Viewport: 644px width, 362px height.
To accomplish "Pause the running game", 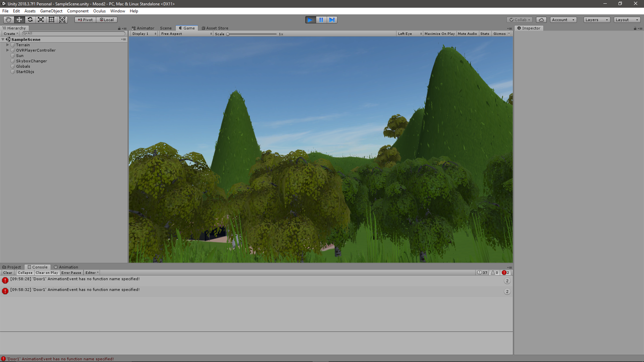I will click(x=321, y=20).
